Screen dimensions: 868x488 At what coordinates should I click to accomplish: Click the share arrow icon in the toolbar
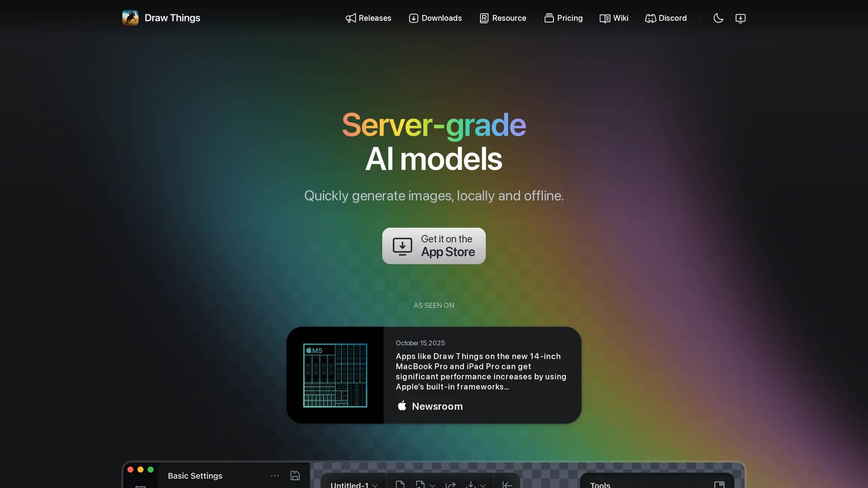[450, 484]
